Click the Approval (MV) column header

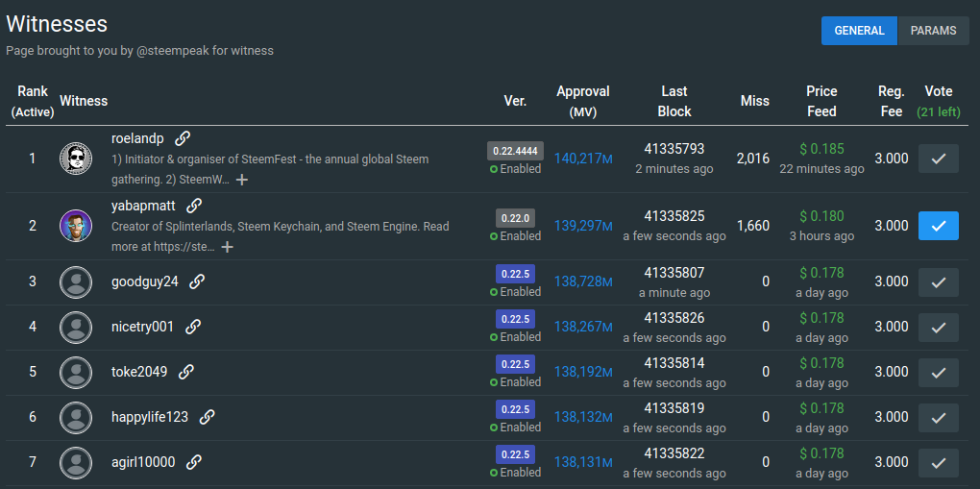pyautogui.click(x=582, y=101)
